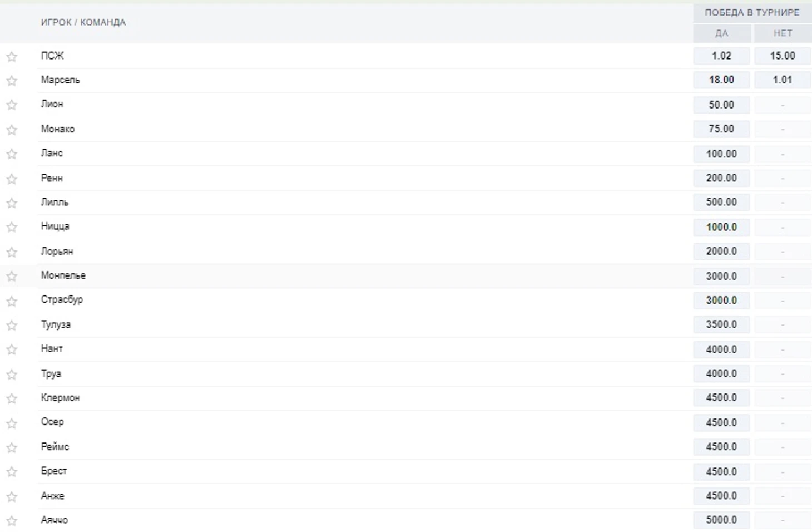This screenshot has width=812, height=532.
Task: Star the Марсель row as favorite
Action: tap(12, 81)
